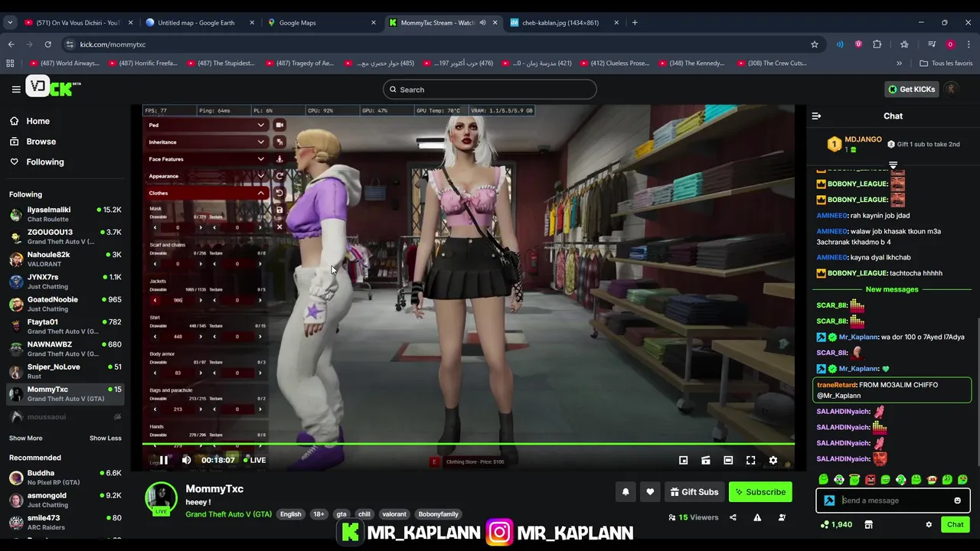Expand the Appearance section
This screenshot has width=980, height=551.
click(x=207, y=176)
